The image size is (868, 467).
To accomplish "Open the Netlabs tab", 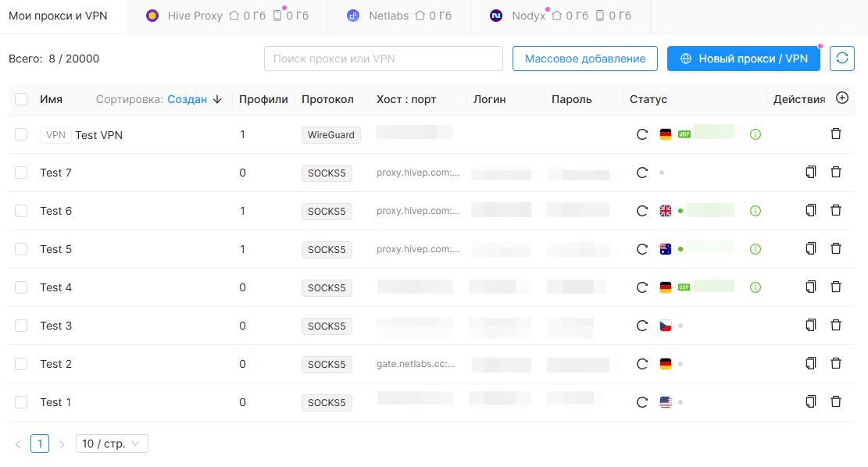I will (x=398, y=16).
